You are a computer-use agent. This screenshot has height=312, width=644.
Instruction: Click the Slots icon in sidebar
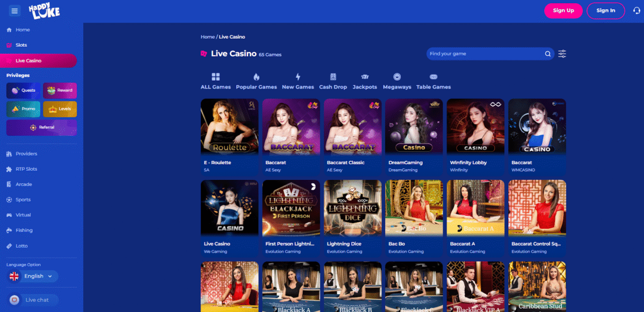tap(9, 45)
